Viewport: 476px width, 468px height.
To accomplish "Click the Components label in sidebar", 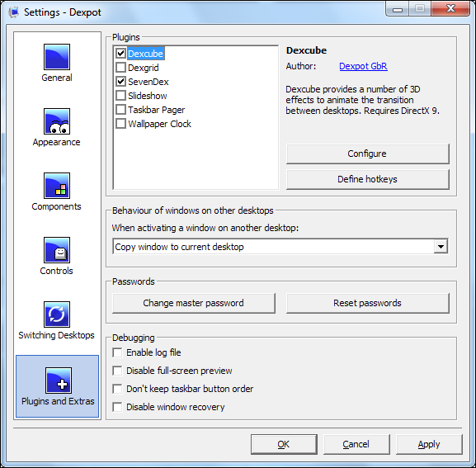I will pyautogui.click(x=57, y=206).
